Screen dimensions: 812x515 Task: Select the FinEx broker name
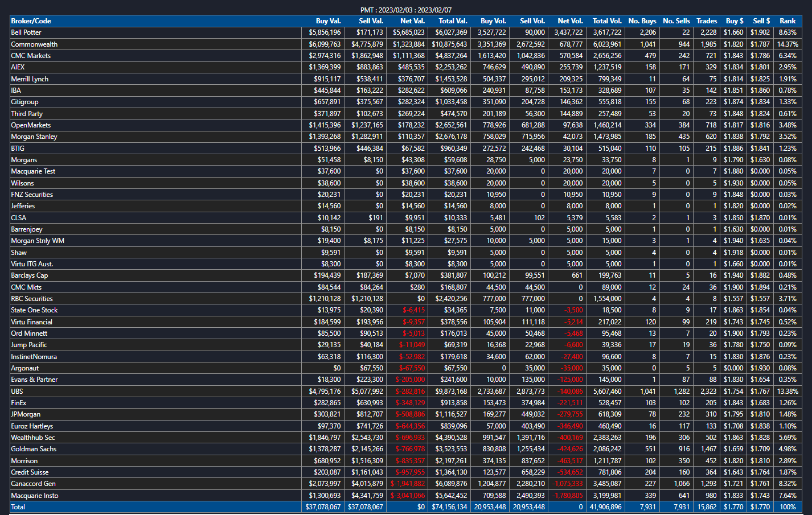[x=19, y=403]
